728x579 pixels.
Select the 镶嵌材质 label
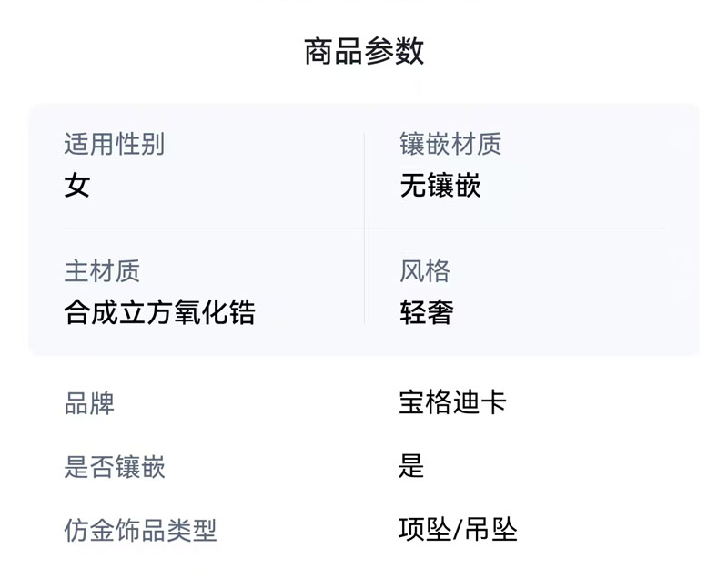tap(450, 144)
